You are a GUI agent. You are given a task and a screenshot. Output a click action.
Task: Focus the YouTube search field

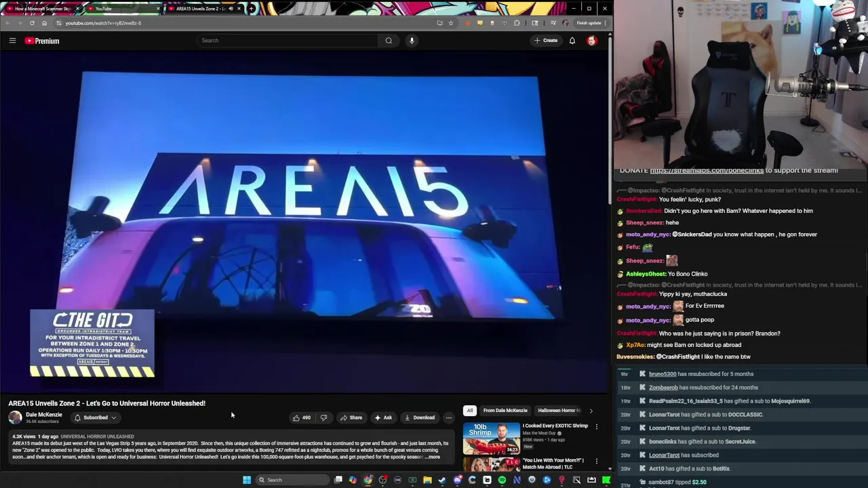coord(288,41)
